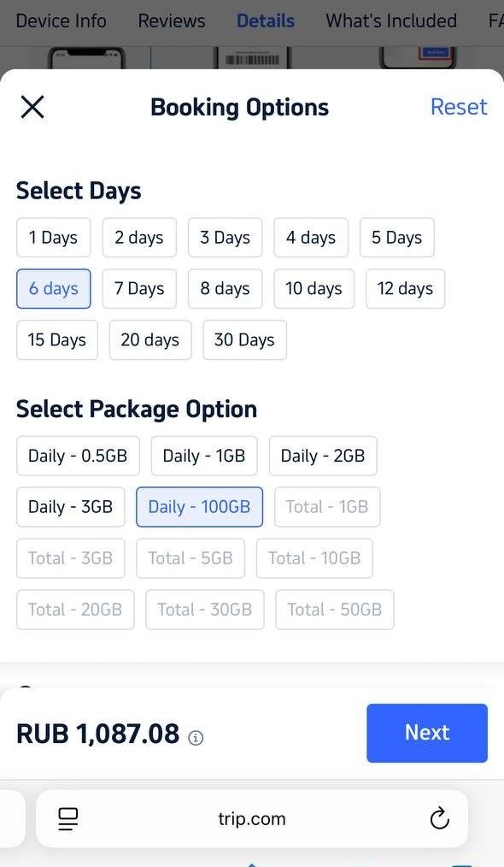Select the 1 Days duration option
This screenshot has height=867, width=504.
(53, 238)
